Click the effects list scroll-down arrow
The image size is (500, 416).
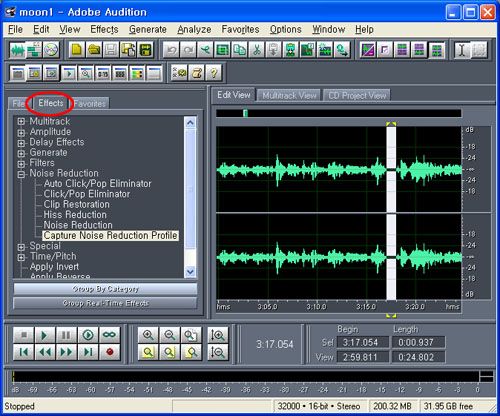pos(190,271)
